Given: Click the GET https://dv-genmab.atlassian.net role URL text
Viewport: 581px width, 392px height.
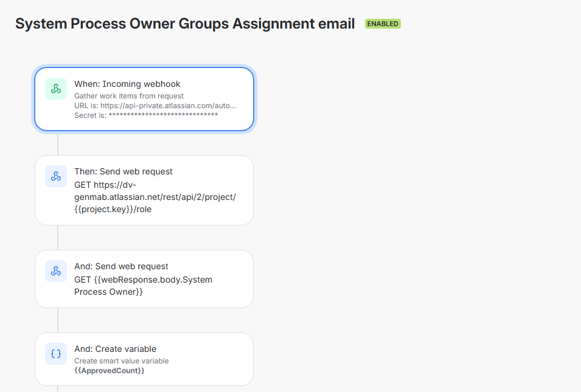Looking at the screenshot, I should [155, 197].
